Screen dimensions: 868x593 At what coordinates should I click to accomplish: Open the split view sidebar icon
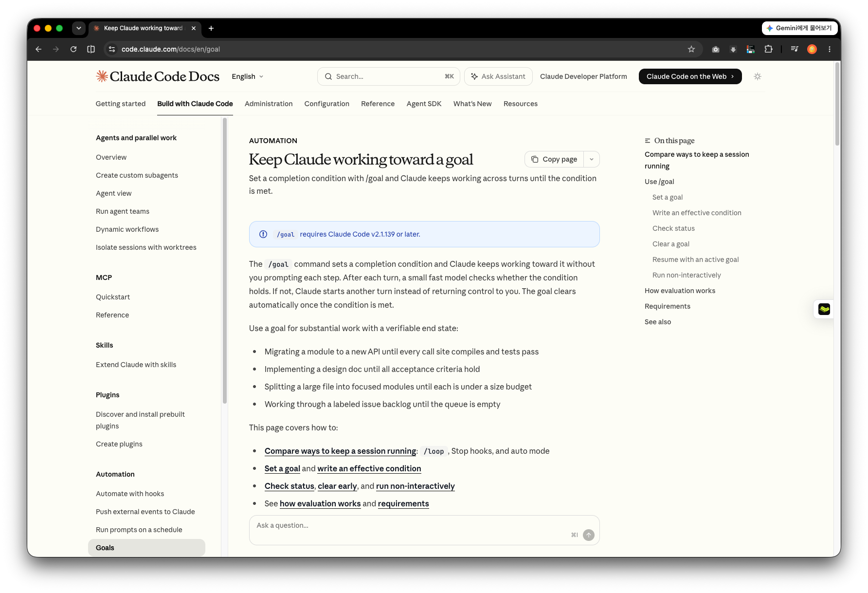91,49
